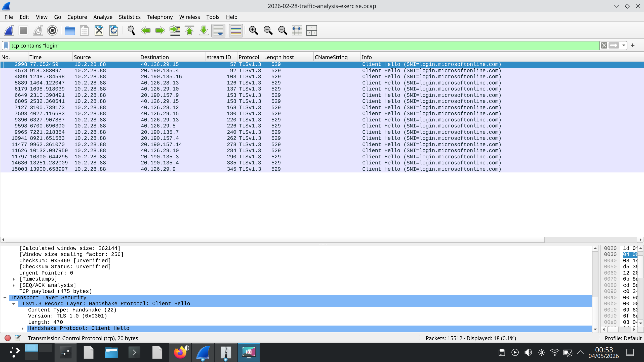Viewport: 644px width, 362px height.
Task: Go back in packet history
Action: click(146, 31)
